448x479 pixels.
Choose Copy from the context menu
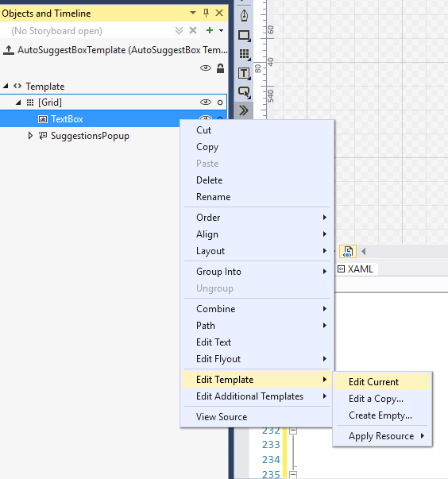257,147
